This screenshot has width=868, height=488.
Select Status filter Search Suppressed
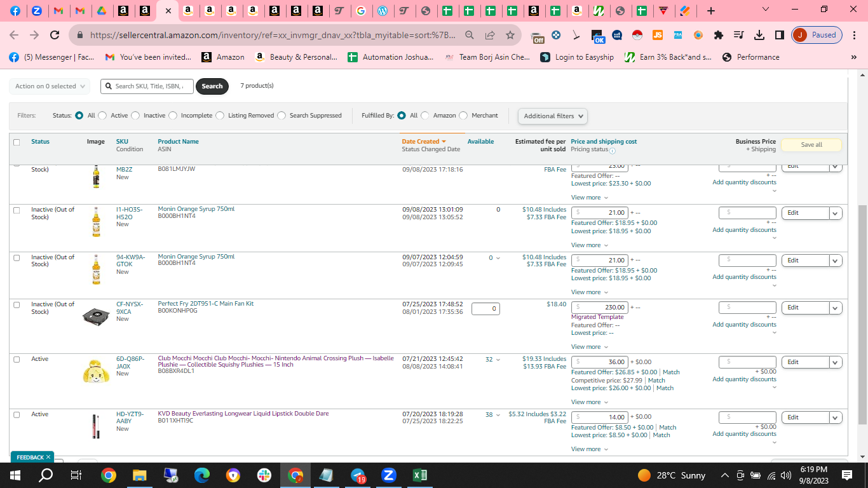tap(281, 116)
